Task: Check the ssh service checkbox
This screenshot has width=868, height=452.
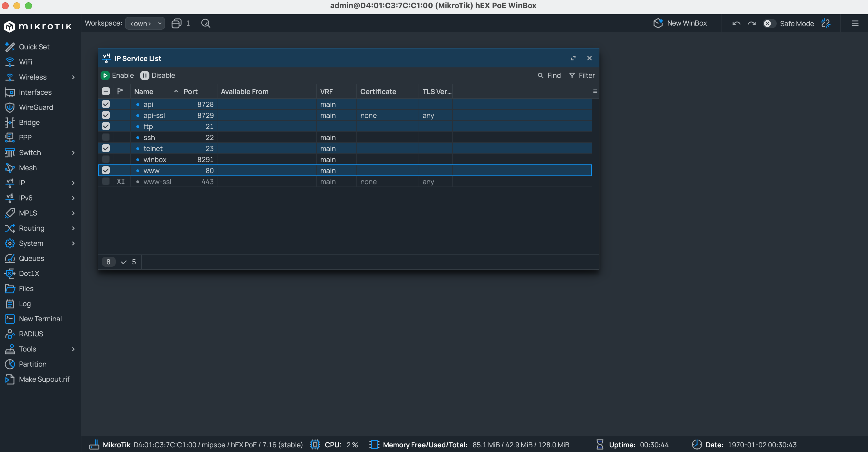Action: 106,137
